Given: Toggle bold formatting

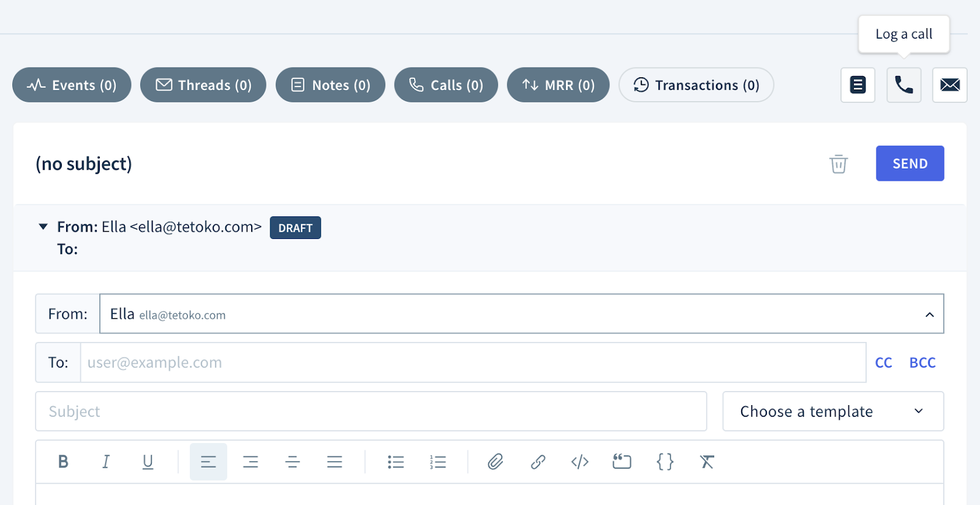Looking at the screenshot, I should coord(63,461).
